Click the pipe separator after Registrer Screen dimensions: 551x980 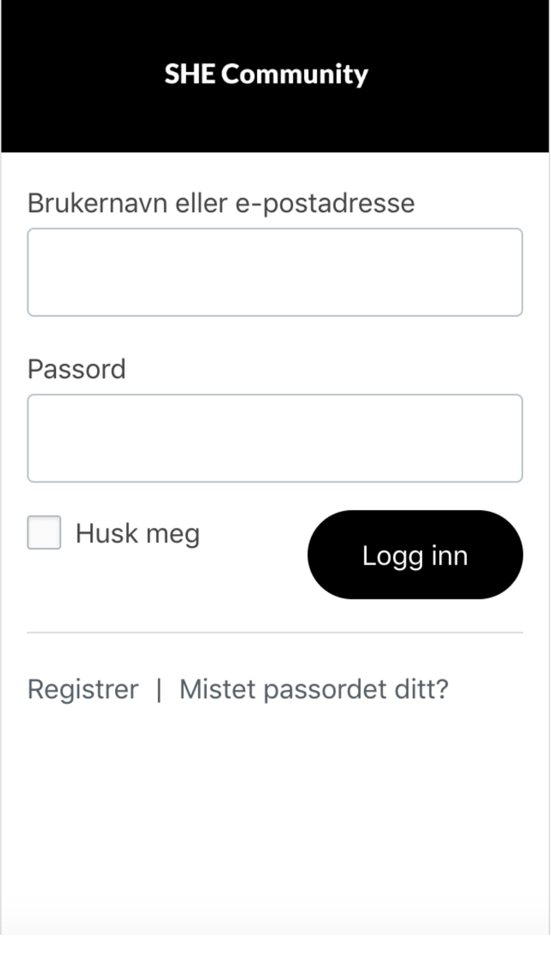(x=159, y=690)
